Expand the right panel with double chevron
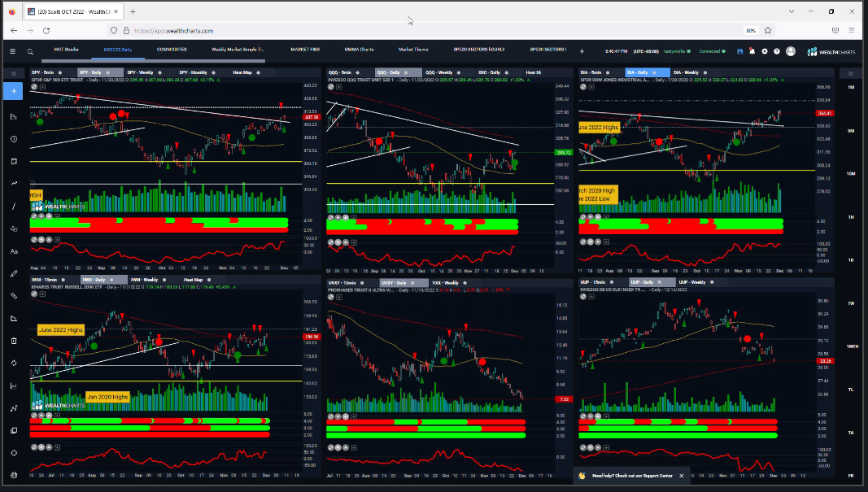868x492 pixels. click(850, 73)
